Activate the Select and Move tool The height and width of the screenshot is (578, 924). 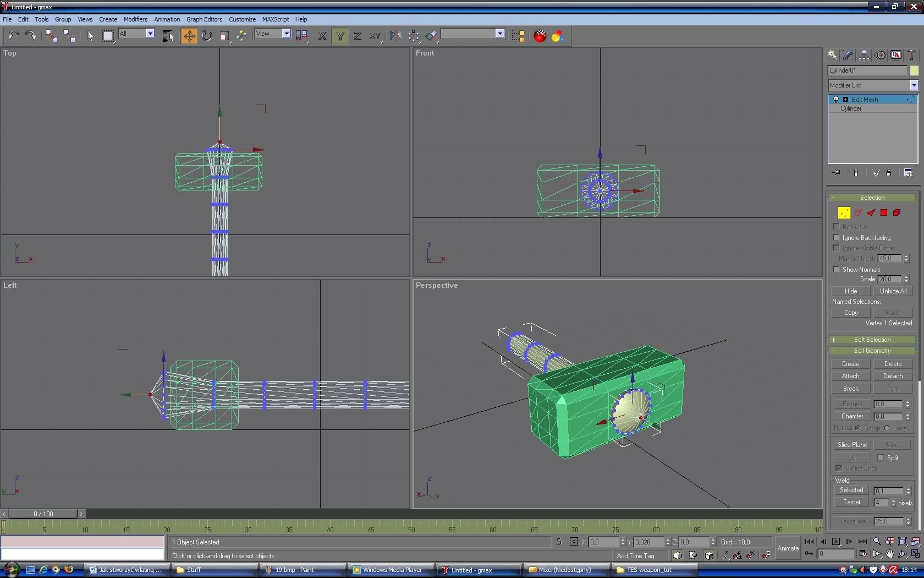(189, 36)
